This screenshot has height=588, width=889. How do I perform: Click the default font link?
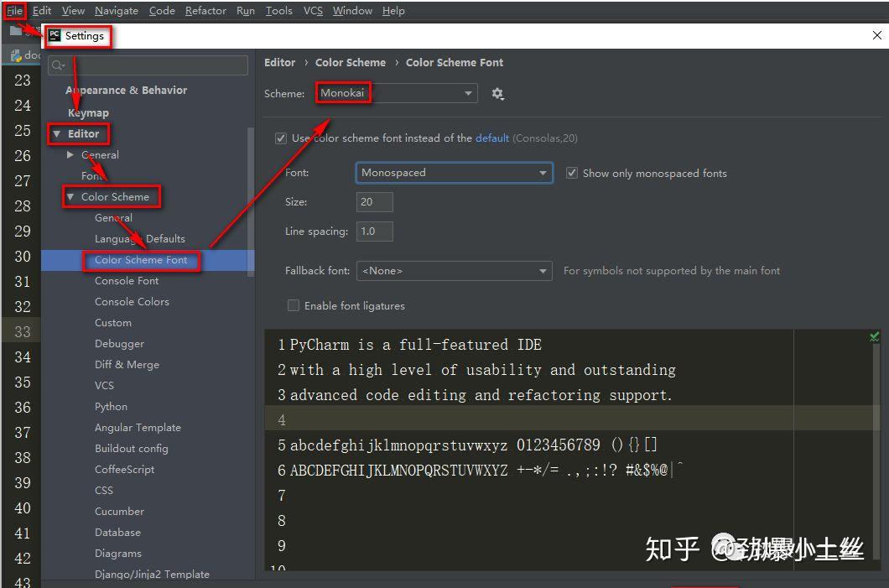pyautogui.click(x=491, y=138)
